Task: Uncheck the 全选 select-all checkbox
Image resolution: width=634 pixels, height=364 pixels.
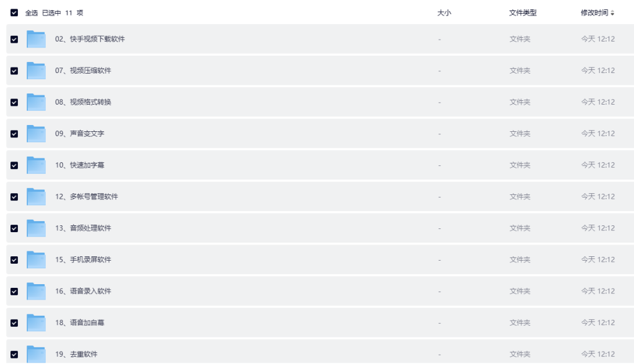Action: point(14,12)
